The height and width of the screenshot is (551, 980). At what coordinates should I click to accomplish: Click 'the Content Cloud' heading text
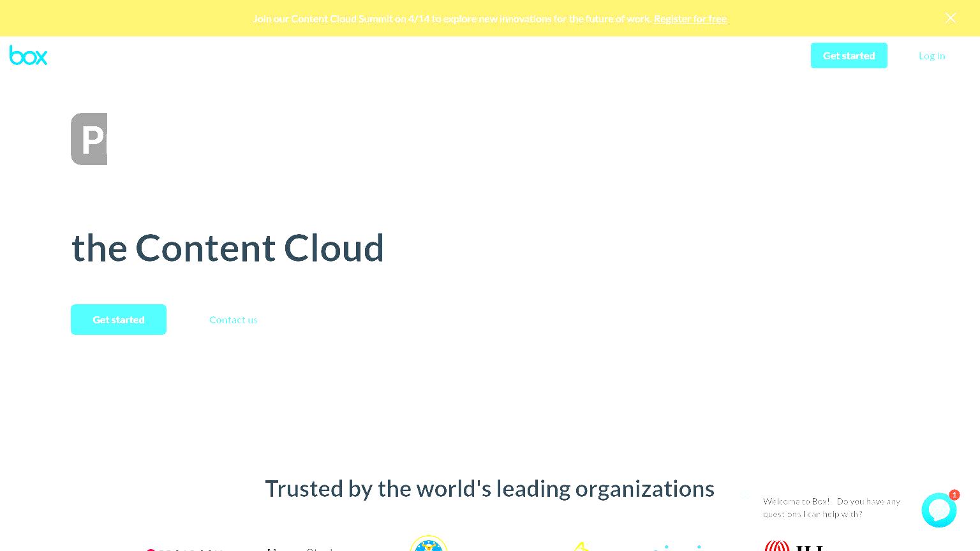coord(228,247)
